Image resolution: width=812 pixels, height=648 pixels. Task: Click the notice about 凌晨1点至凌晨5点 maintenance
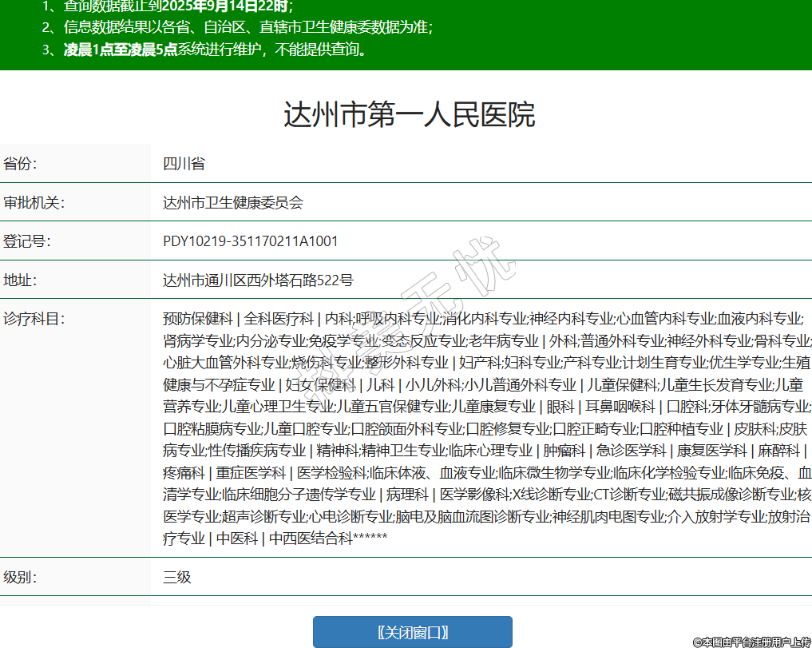(x=216, y=50)
